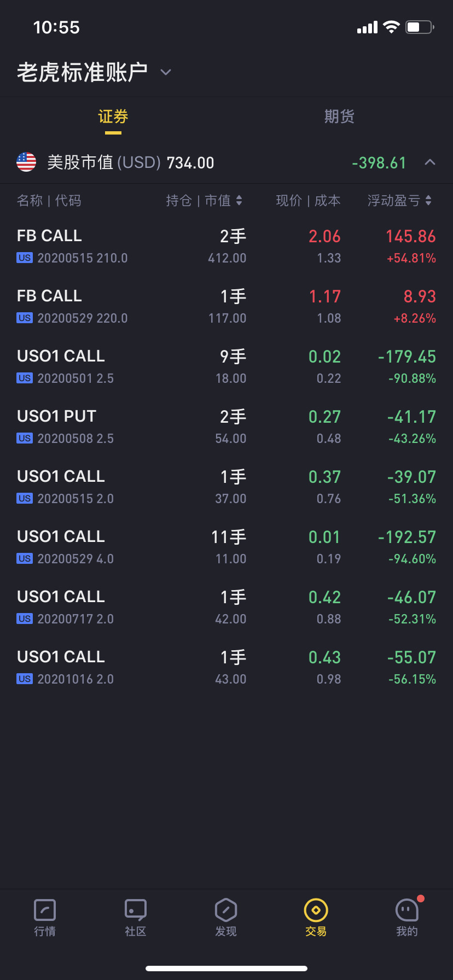The height and width of the screenshot is (980, 453).
Task: Open FB CALL 20200529 220.0 position
Action: (226, 306)
